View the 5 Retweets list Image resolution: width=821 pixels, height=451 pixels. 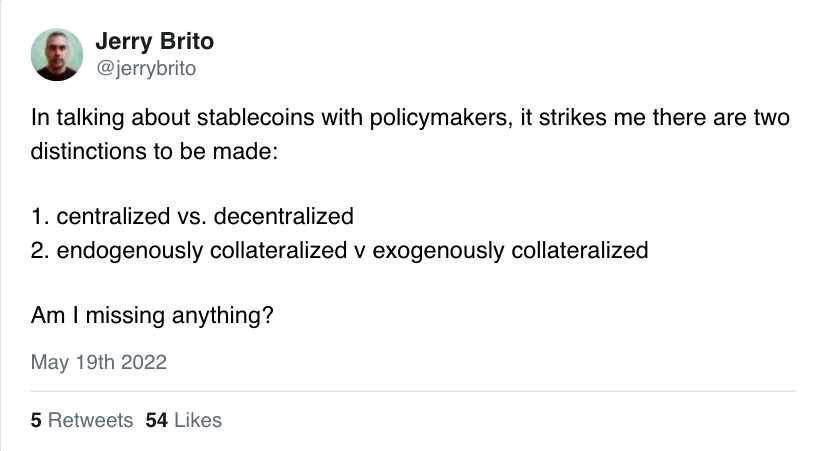[81, 420]
